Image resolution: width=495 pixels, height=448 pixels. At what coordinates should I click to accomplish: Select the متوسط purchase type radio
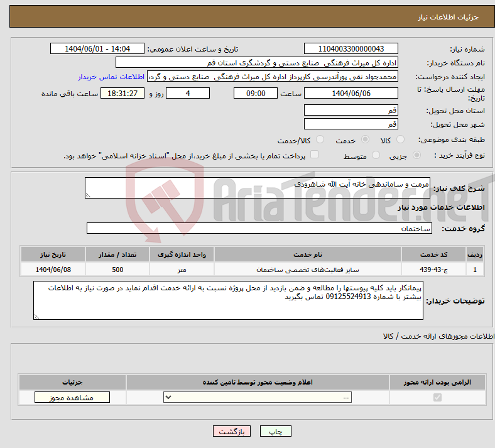coord(376,155)
